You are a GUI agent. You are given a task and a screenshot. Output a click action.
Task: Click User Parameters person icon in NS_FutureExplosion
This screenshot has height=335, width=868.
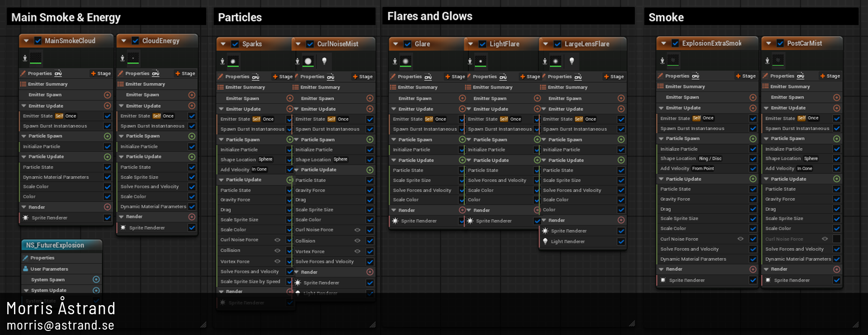point(26,269)
